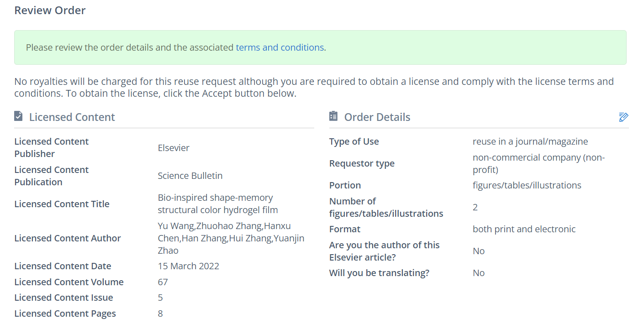Select the Elsevier publisher value
This screenshot has height=324, width=644.
coord(174,148)
